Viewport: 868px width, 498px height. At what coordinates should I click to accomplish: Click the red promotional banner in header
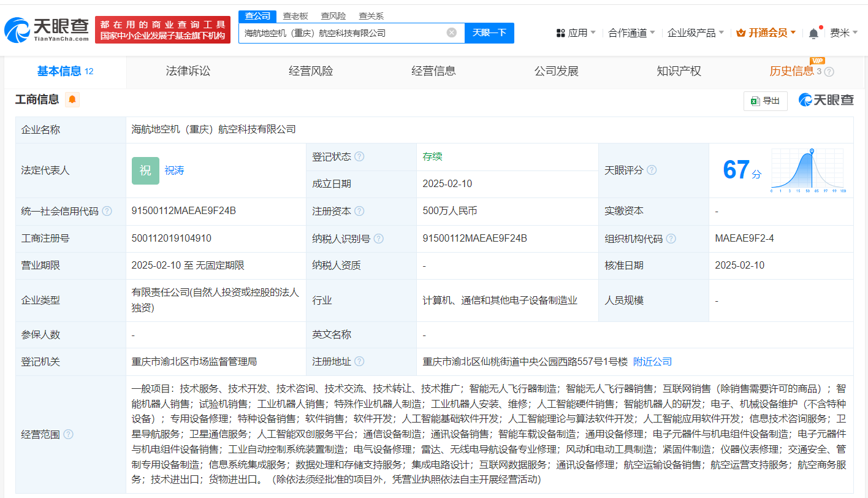click(163, 29)
